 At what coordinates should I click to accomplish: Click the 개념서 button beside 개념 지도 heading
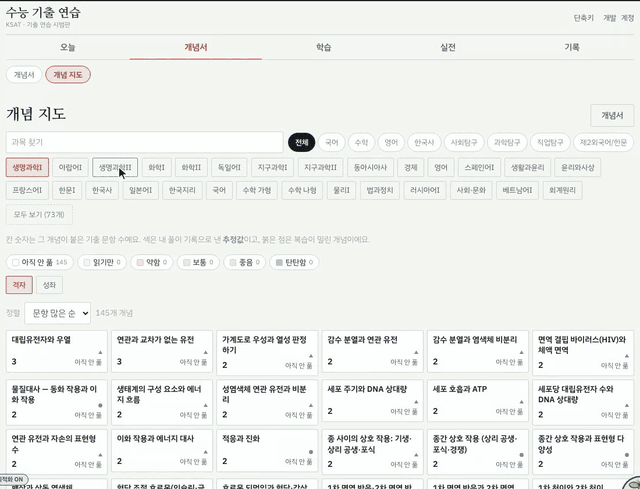pyautogui.click(x=612, y=116)
